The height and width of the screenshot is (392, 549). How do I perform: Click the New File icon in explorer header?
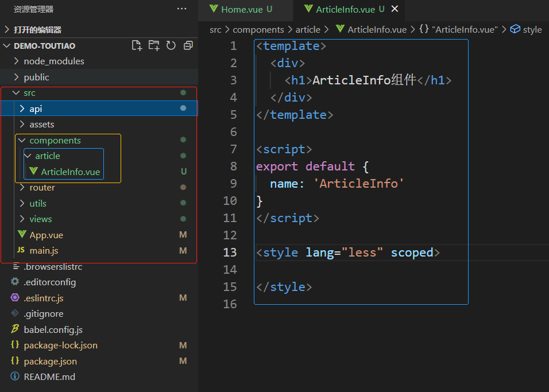(x=137, y=46)
